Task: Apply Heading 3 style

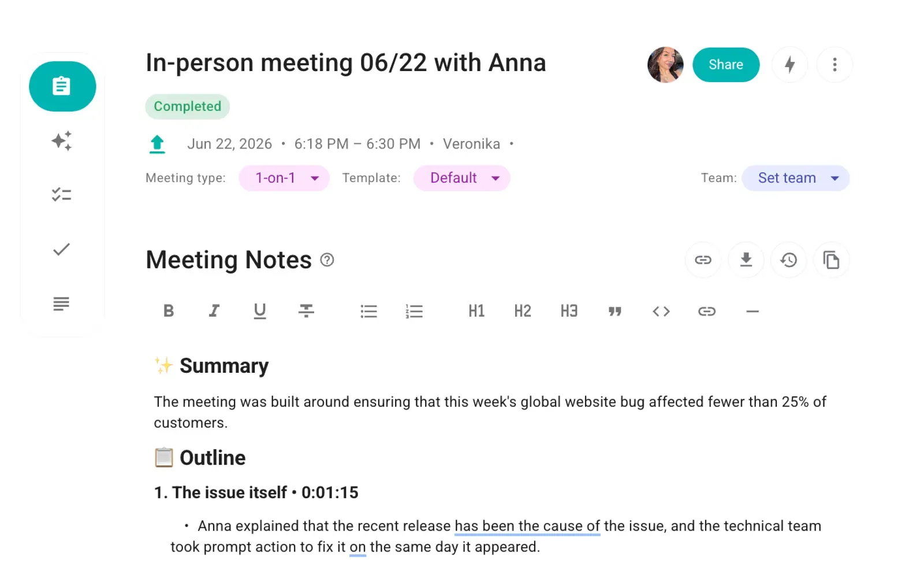Action: pos(569,311)
